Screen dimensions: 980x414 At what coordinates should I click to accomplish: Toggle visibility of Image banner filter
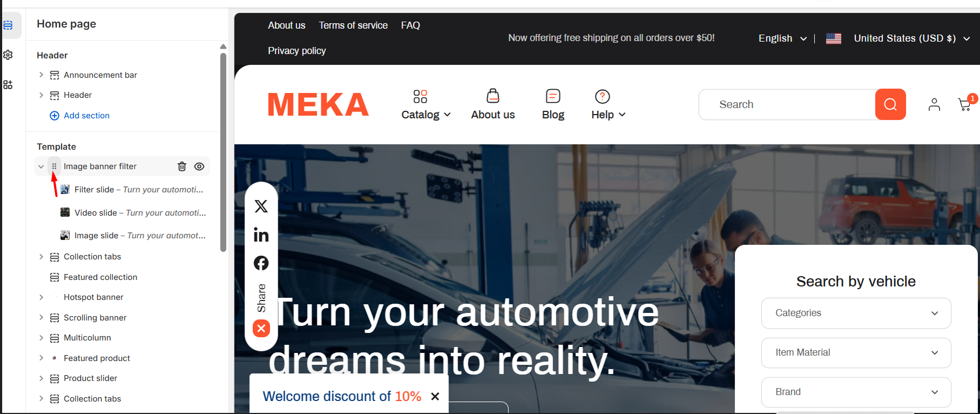coord(199,166)
